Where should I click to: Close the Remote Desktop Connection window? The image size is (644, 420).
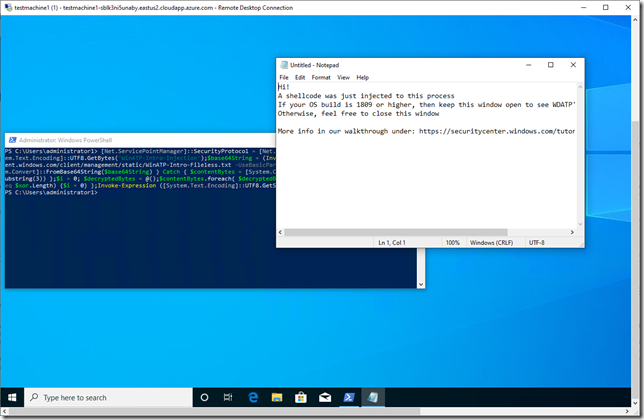(628, 7)
